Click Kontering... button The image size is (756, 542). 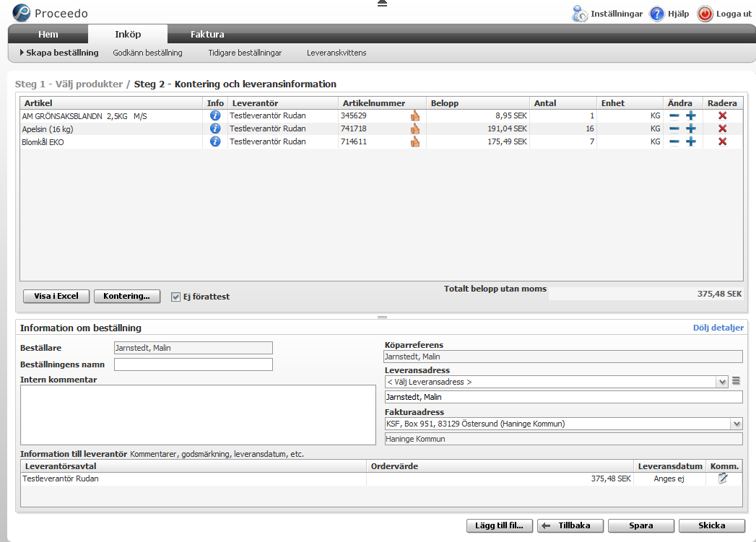127,296
